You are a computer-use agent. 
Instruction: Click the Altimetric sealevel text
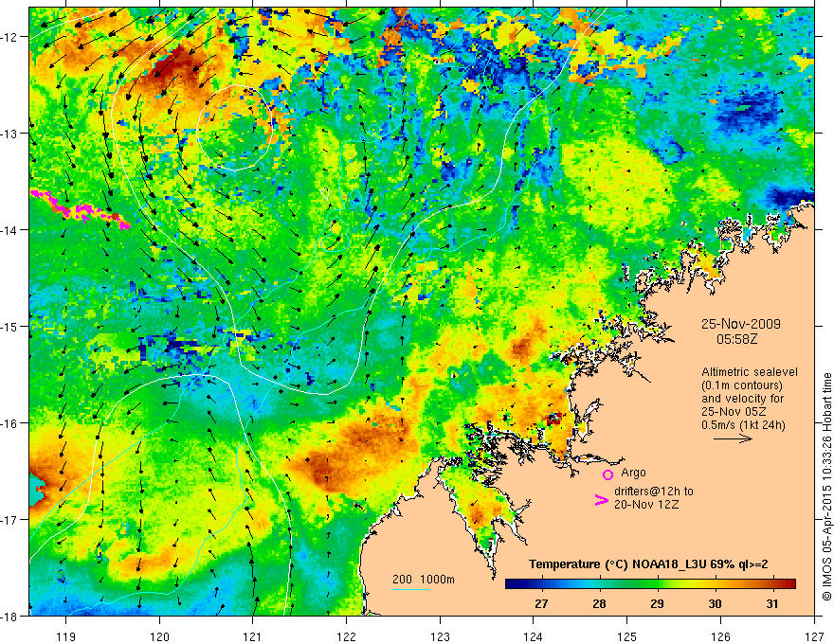pos(749,372)
